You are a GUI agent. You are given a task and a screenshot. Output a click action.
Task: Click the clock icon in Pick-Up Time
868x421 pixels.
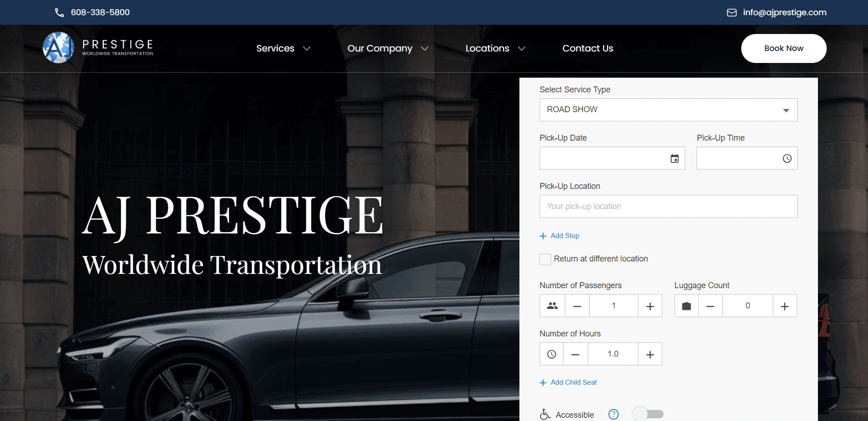tap(787, 159)
